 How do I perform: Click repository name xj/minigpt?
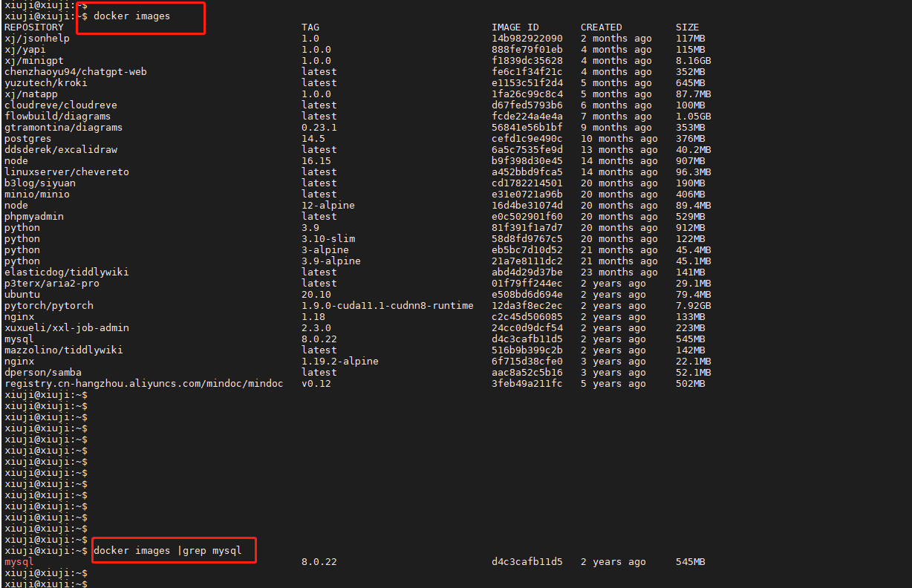pyautogui.click(x=34, y=60)
